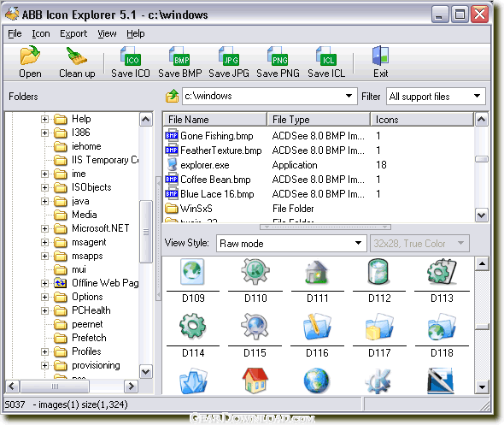Click folder tree horizontal scroll right arrow
The width and height of the screenshot is (504, 425).
tap(131, 386)
